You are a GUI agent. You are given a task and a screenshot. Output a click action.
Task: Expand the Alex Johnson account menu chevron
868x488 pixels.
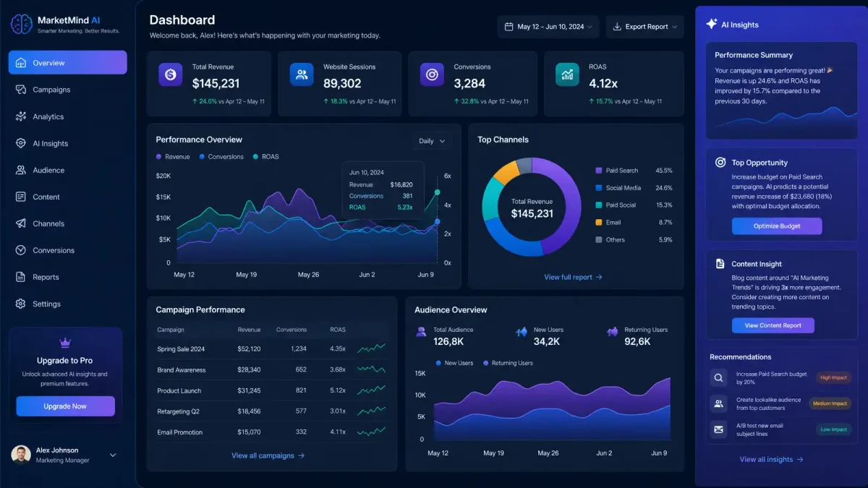(x=113, y=455)
